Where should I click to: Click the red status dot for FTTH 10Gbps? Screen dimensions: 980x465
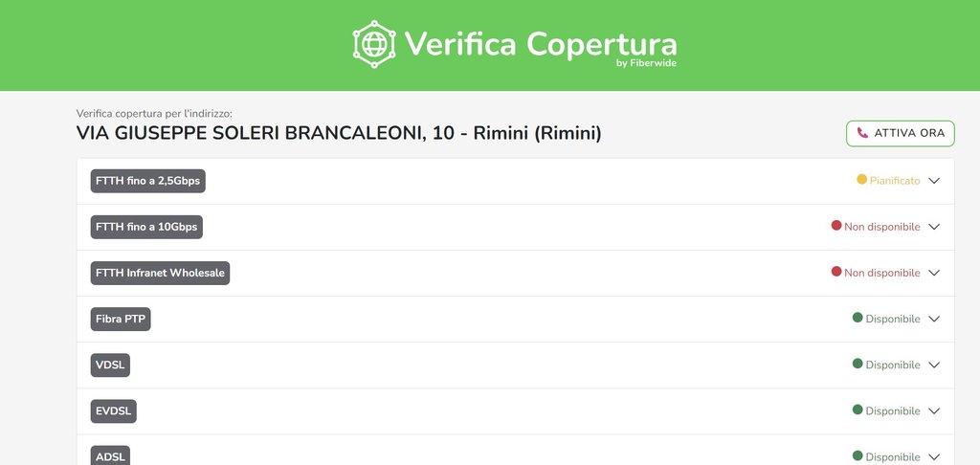point(836,226)
